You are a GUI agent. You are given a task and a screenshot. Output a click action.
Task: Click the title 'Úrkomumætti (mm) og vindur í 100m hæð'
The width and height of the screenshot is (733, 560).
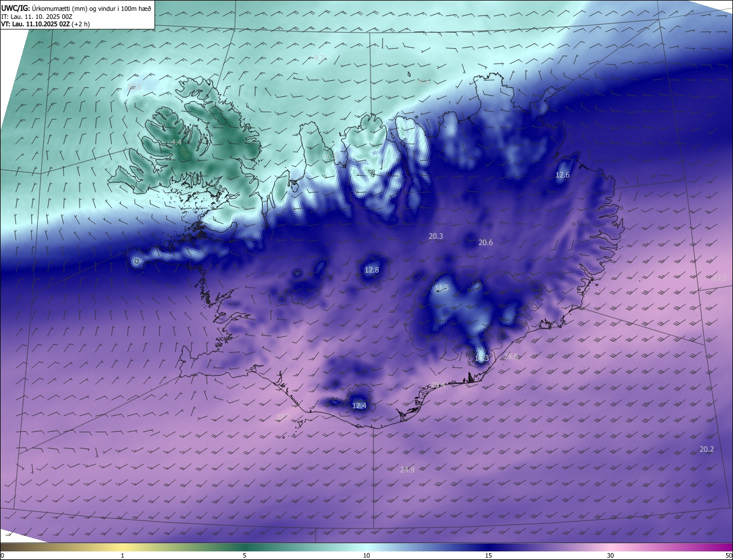click(x=91, y=8)
